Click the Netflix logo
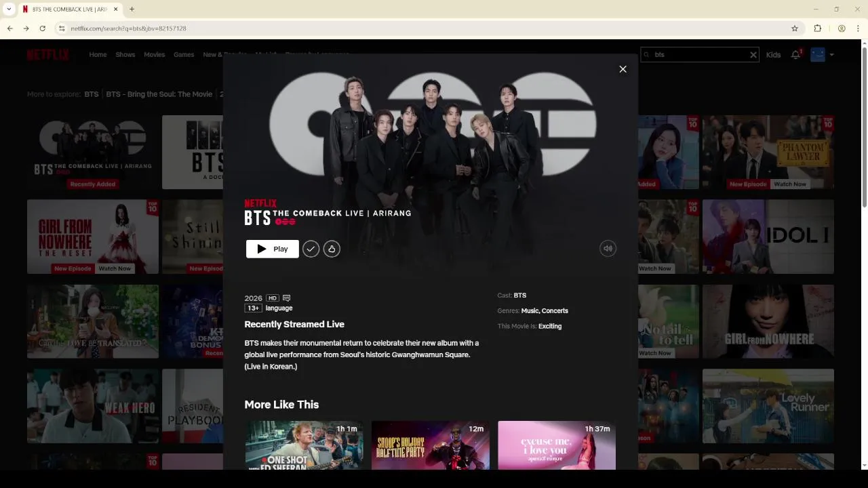 48,55
